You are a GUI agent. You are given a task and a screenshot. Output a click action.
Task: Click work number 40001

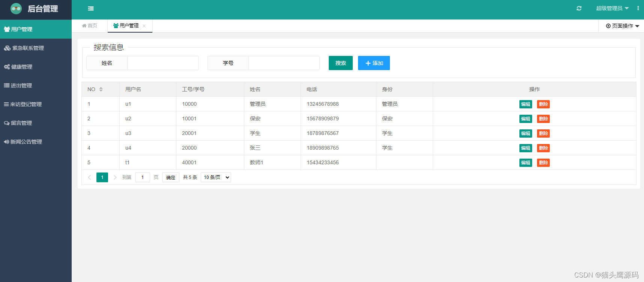click(x=190, y=162)
